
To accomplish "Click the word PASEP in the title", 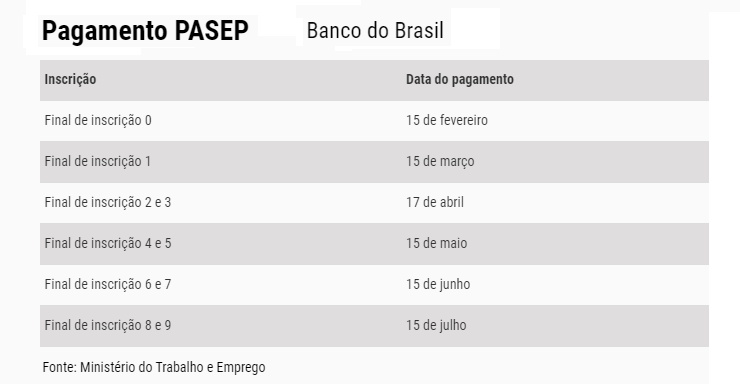I will coord(212,31).
